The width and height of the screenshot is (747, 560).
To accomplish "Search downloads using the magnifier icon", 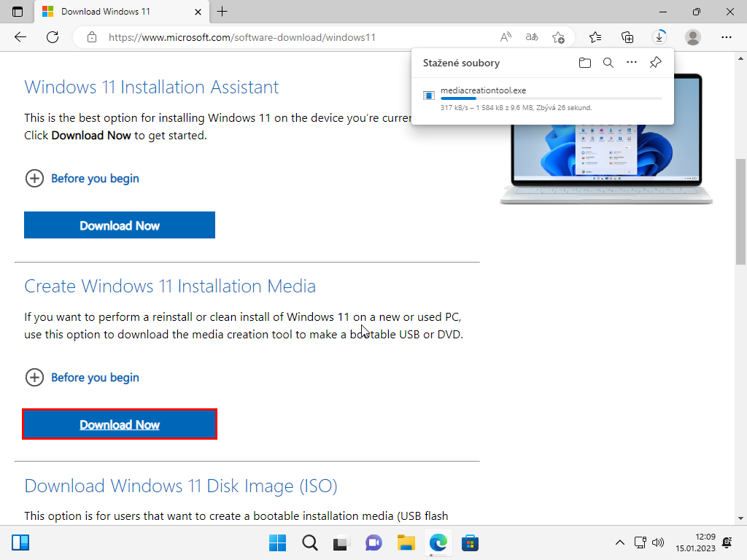I will [608, 63].
